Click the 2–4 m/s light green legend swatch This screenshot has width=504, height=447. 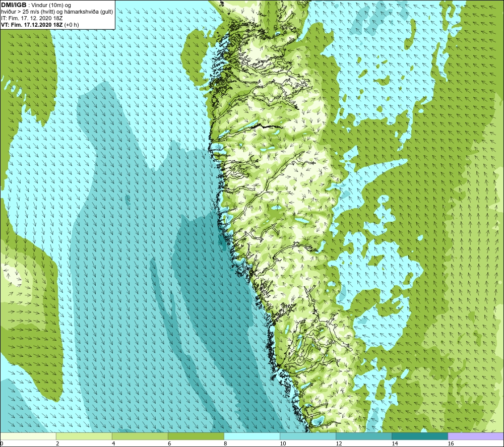coord(84,436)
